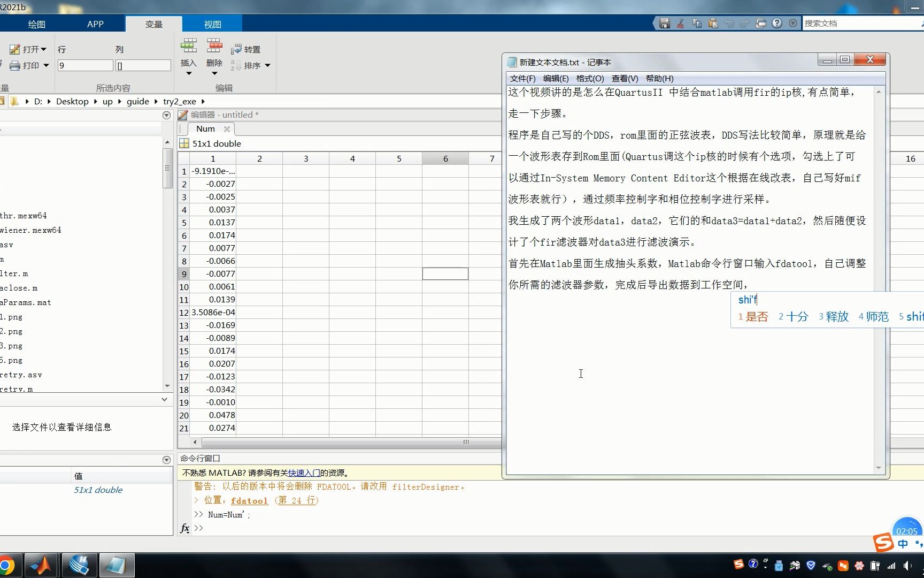Switch to the 视图 ribbon tab
924x578 pixels.
coord(212,24)
